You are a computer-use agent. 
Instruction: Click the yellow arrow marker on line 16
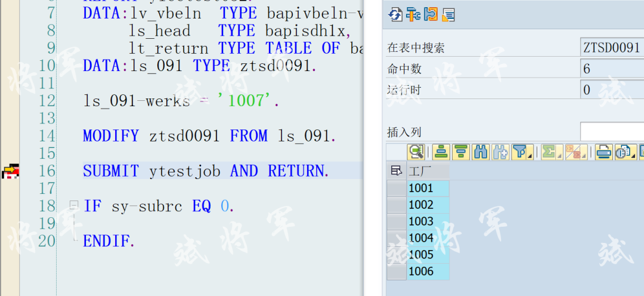[10, 171]
